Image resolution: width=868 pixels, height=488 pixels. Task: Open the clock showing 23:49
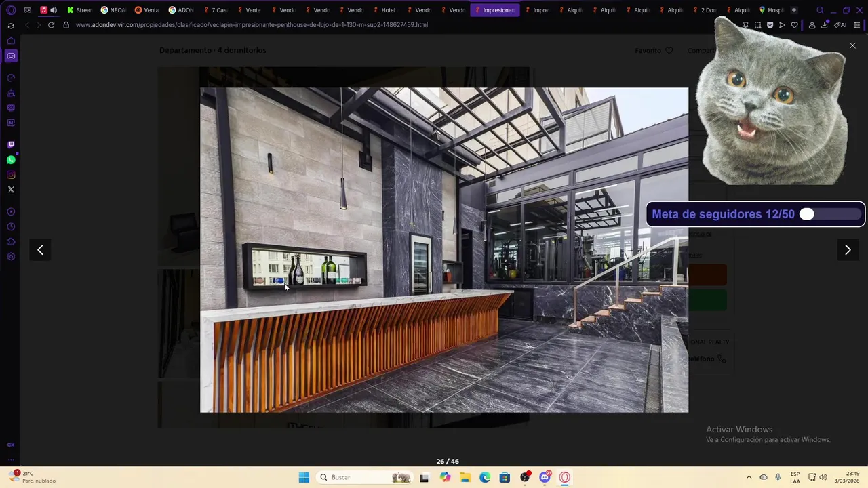click(x=847, y=477)
